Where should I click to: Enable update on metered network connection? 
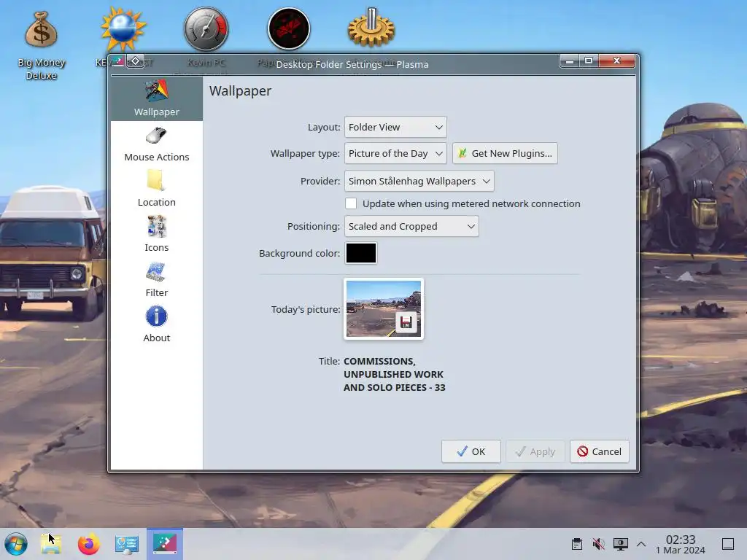point(351,203)
